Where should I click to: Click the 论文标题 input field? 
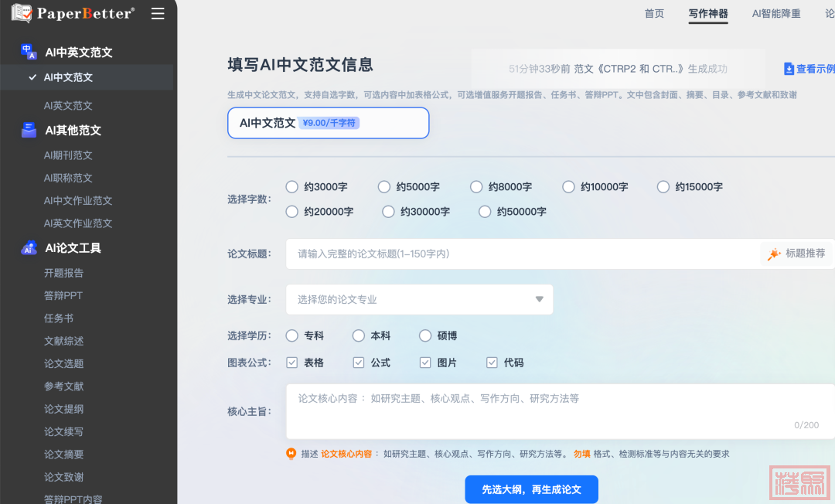pyautogui.click(x=522, y=254)
